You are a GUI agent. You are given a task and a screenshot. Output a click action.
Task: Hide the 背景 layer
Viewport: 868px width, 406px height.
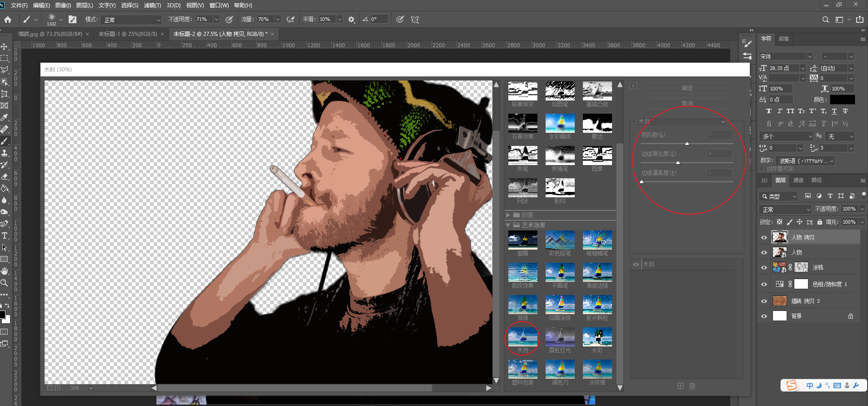pos(764,316)
